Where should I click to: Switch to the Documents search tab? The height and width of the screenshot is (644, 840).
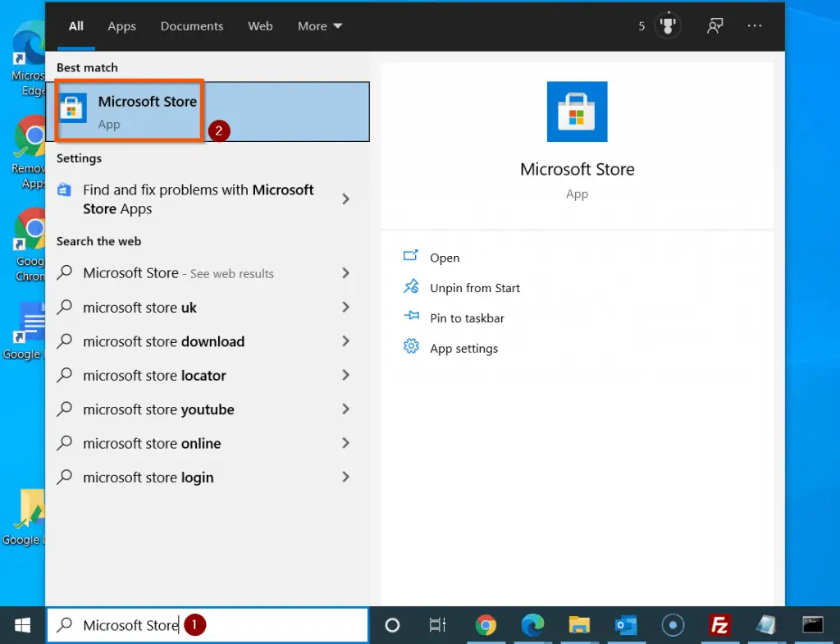[x=191, y=25]
